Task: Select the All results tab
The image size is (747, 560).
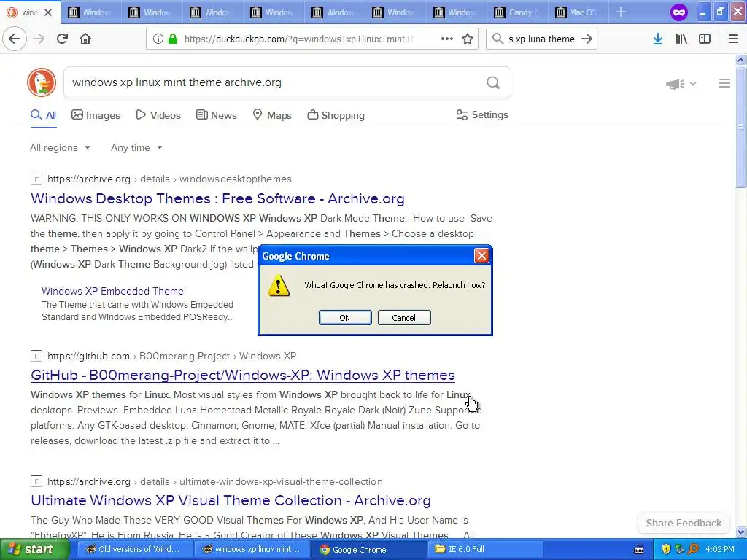Action: 43,115
